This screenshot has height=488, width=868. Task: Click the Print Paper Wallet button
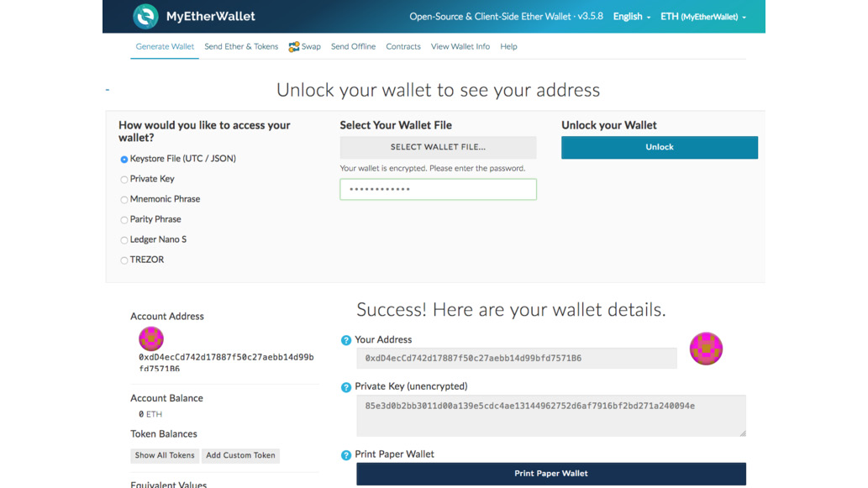pos(551,474)
